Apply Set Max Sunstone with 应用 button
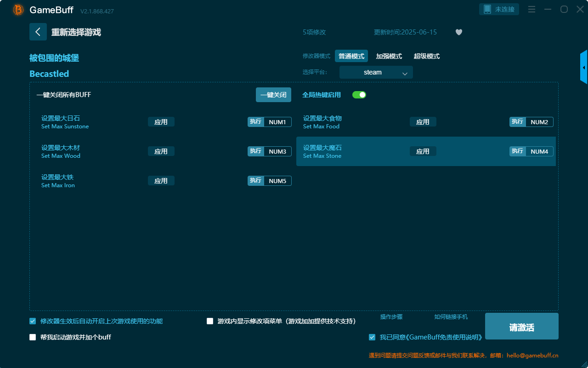This screenshot has width=588, height=368. [x=161, y=121]
